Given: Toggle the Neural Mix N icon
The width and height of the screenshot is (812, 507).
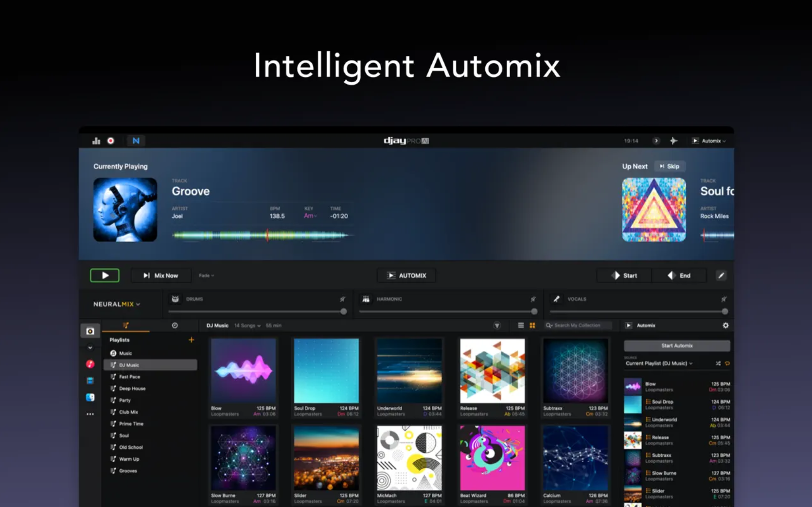Looking at the screenshot, I should [136, 141].
